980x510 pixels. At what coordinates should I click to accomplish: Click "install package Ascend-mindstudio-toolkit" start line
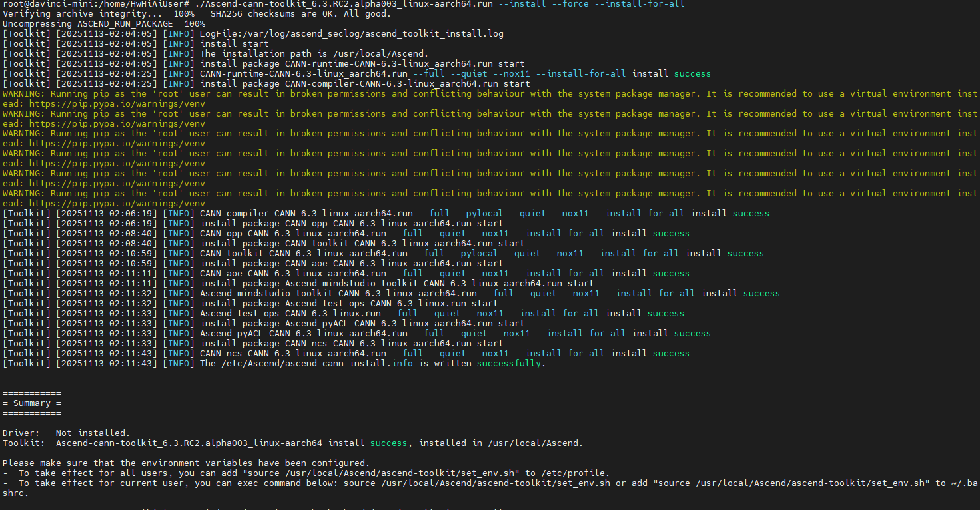pyautogui.click(x=397, y=283)
